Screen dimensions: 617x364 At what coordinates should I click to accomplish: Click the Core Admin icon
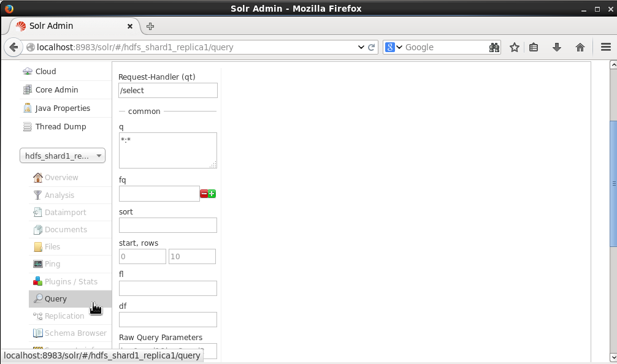pyautogui.click(x=28, y=89)
